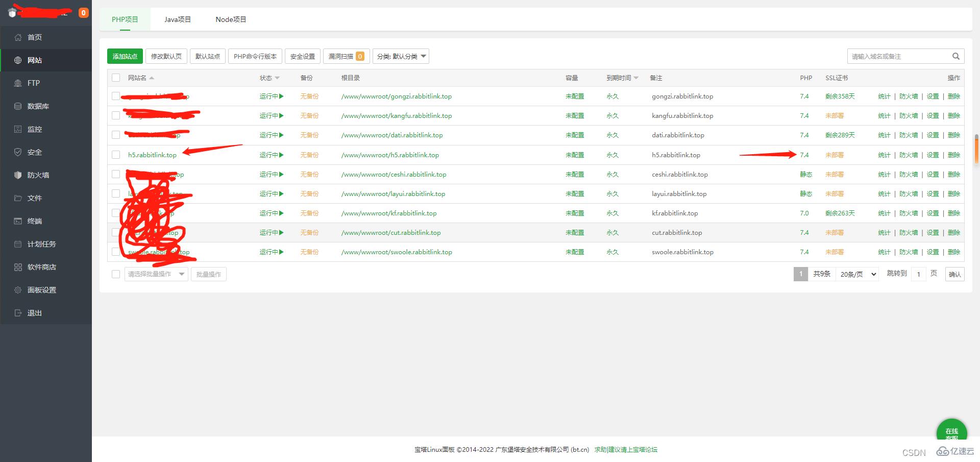Click 删除 for the cut.rabbitlink.top row

point(954,232)
